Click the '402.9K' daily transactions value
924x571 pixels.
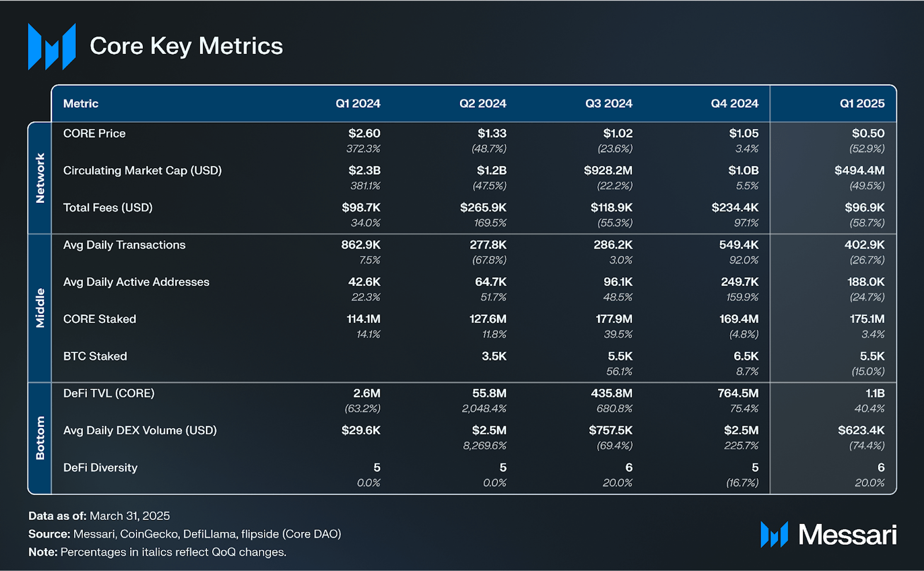tap(864, 245)
